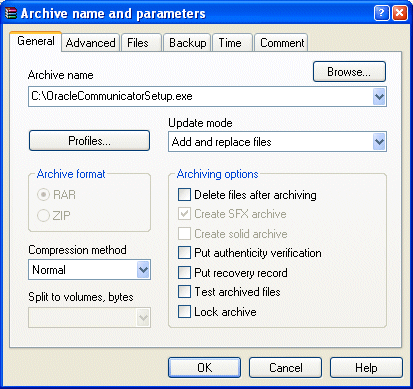
Task: Toggle Put recovery record checkbox
Action: point(184,272)
